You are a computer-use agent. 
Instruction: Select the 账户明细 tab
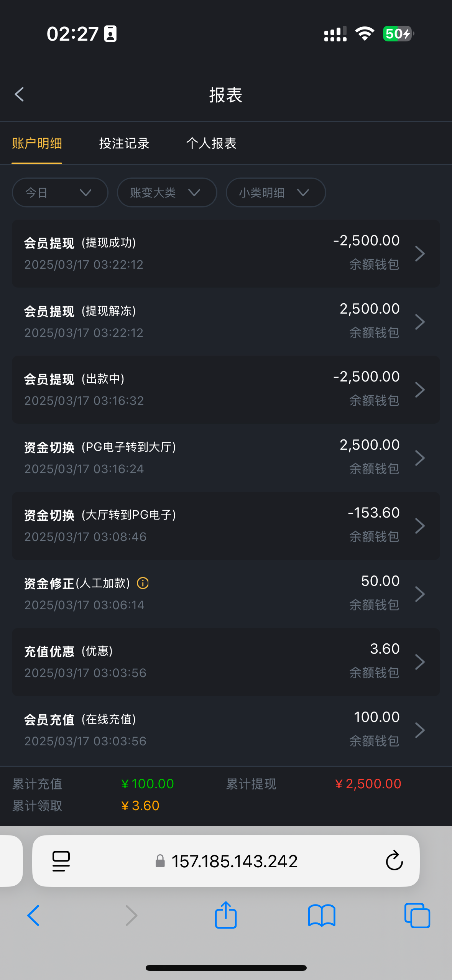[37, 143]
